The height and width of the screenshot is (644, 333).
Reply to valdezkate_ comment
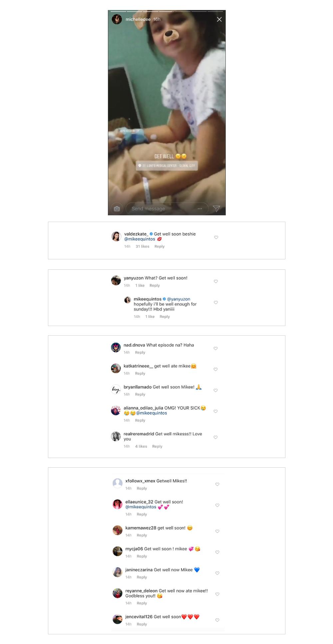160,246
